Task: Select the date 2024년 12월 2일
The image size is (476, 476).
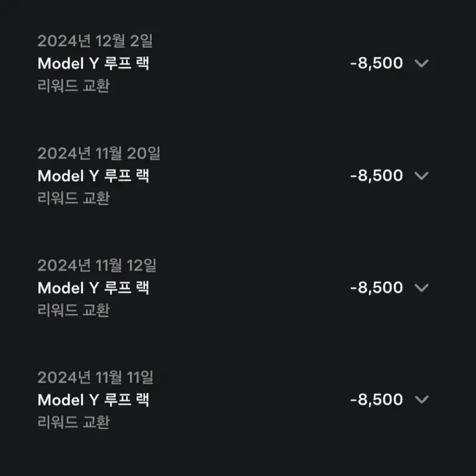Action: [95, 41]
